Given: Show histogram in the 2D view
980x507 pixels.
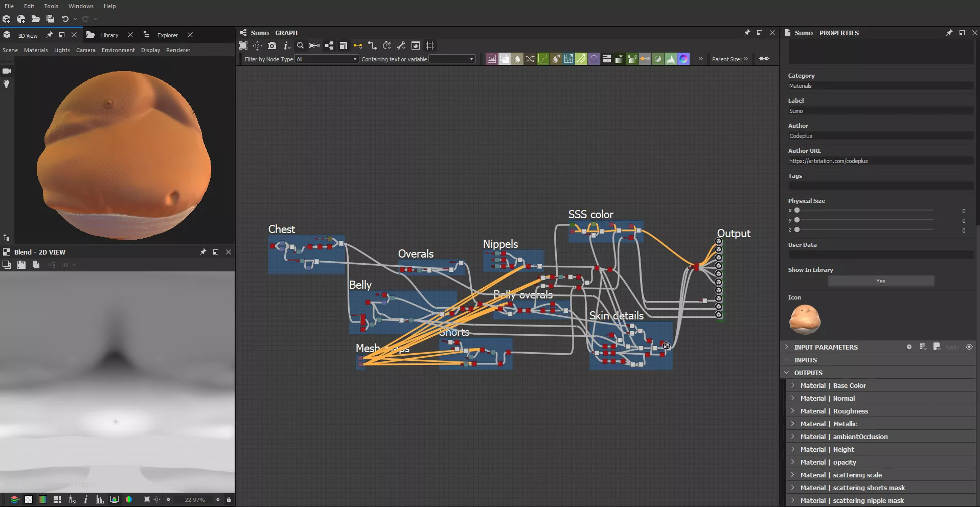Looking at the screenshot, I should tap(100, 499).
